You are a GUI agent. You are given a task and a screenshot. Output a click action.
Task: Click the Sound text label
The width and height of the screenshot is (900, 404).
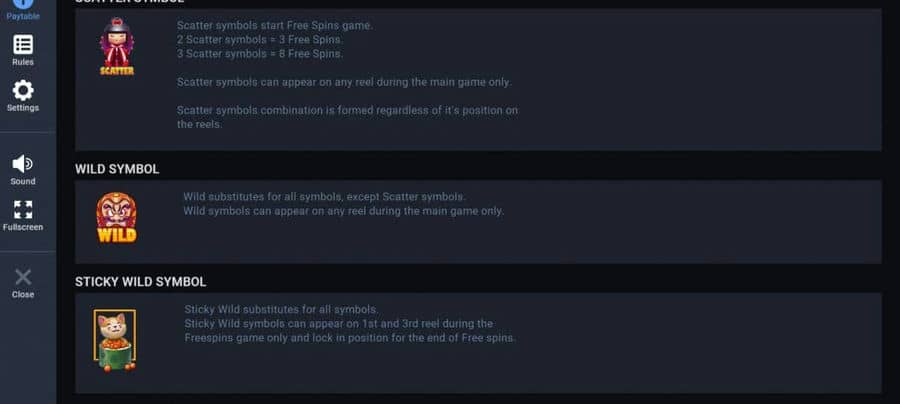coord(23,181)
